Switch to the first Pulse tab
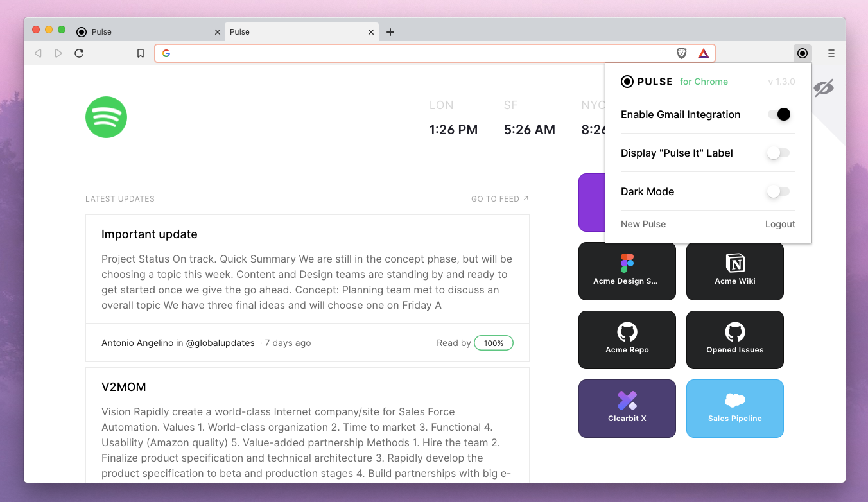 pyautogui.click(x=122, y=31)
